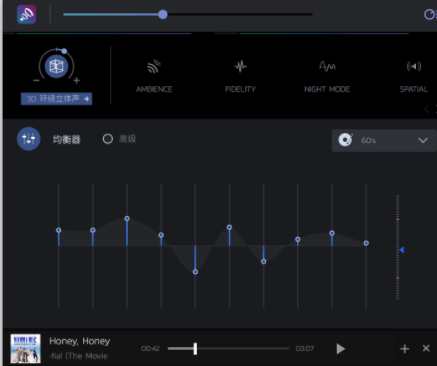This screenshot has height=366, width=437.
Task: Click the first equalizer band handle
Action: pyautogui.click(x=59, y=230)
